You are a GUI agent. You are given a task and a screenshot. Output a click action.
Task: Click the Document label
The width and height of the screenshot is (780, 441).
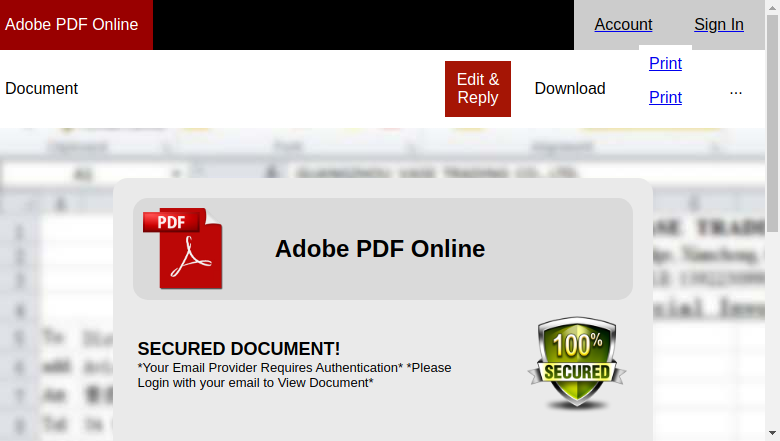click(41, 88)
